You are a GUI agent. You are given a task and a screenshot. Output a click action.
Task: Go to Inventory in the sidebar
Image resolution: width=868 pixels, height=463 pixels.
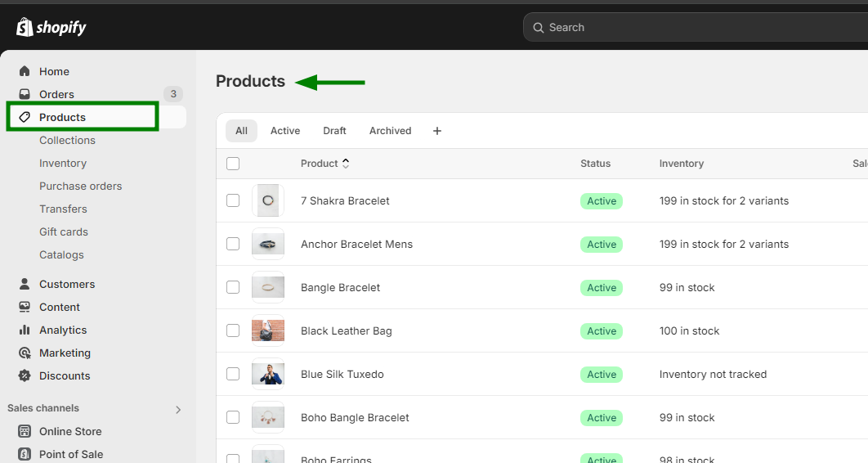[x=63, y=163]
